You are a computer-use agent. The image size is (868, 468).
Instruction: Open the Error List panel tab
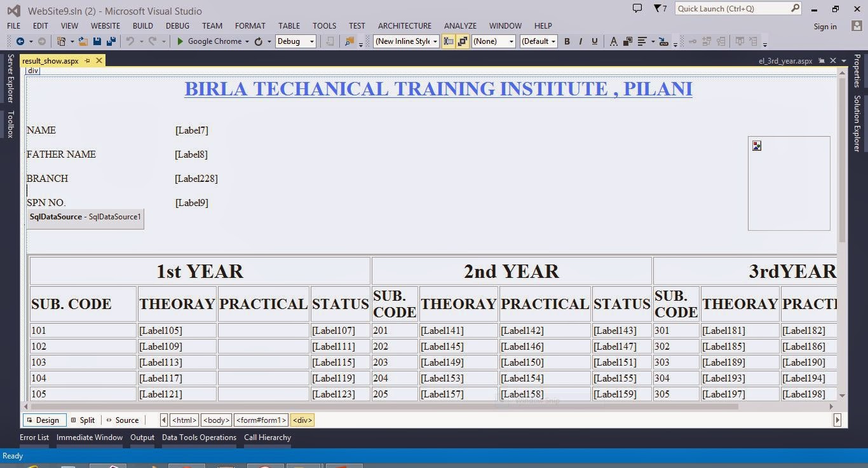pyautogui.click(x=34, y=437)
